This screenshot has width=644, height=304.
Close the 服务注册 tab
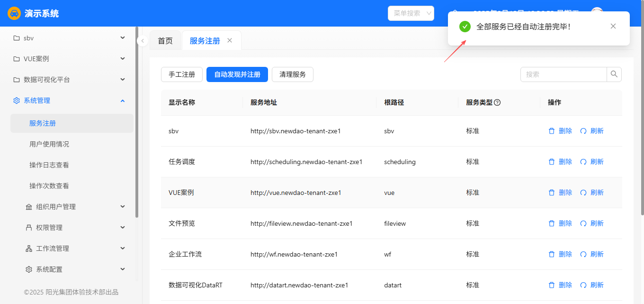point(230,41)
